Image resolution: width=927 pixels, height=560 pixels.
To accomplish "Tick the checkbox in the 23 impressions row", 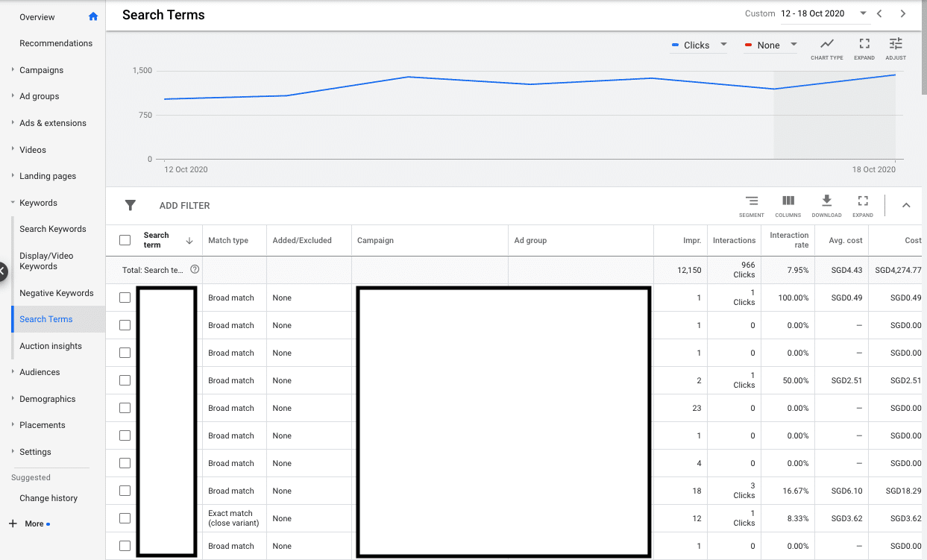I will pyautogui.click(x=125, y=408).
